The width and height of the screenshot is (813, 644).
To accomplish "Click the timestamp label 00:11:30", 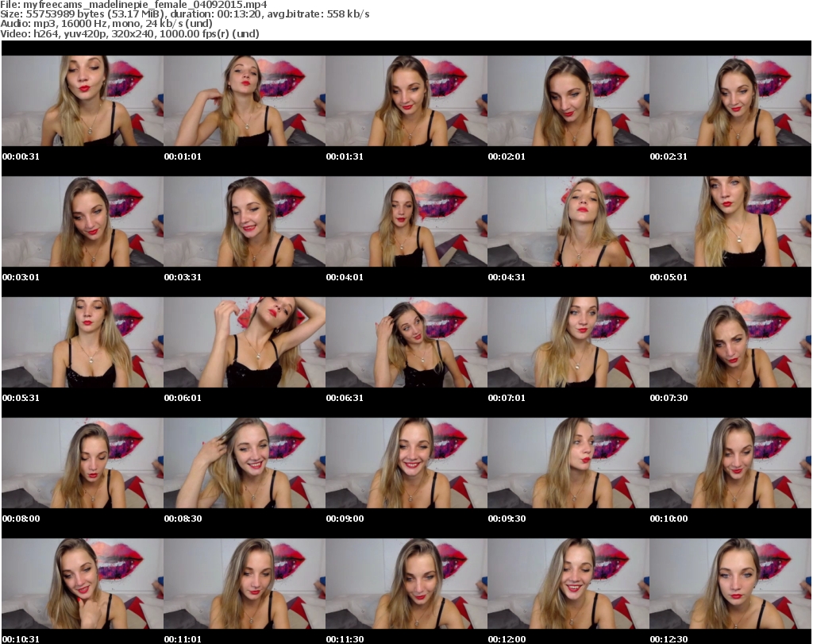I will [x=345, y=639].
